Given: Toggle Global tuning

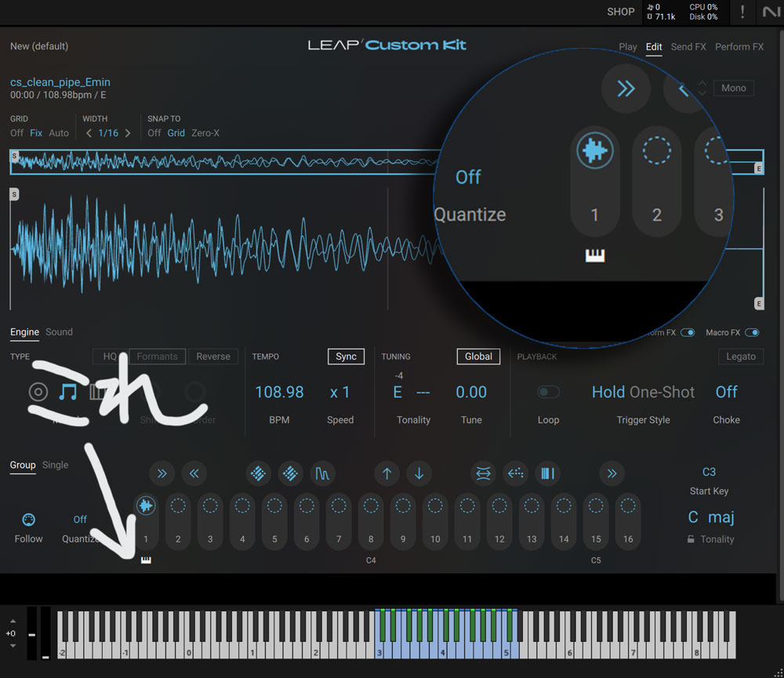Looking at the screenshot, I should coord(478,357).
